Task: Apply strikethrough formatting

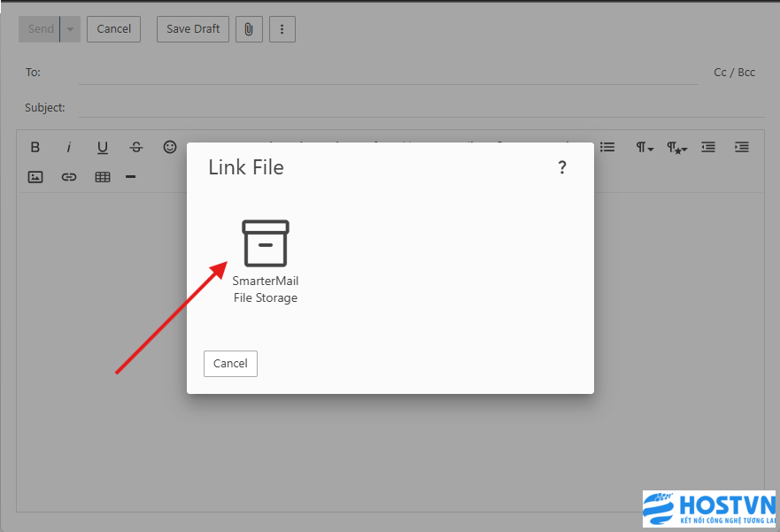Action: coord(136,148)
